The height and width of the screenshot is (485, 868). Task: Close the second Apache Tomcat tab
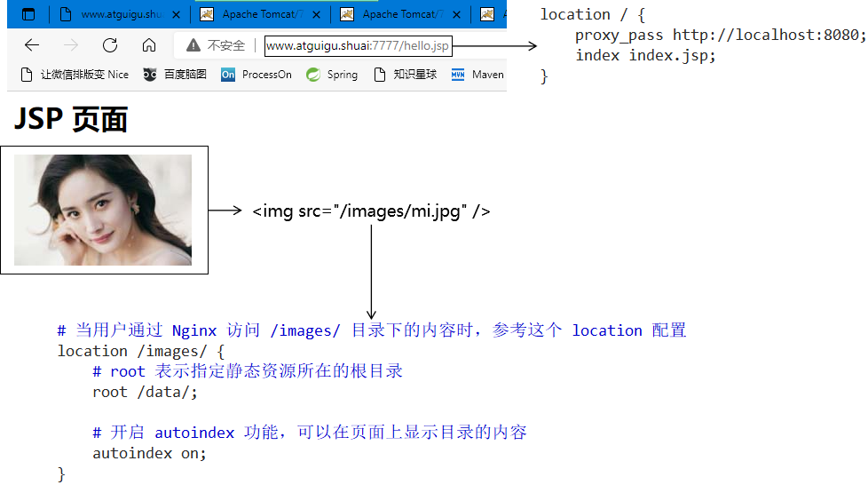[455, 14]
